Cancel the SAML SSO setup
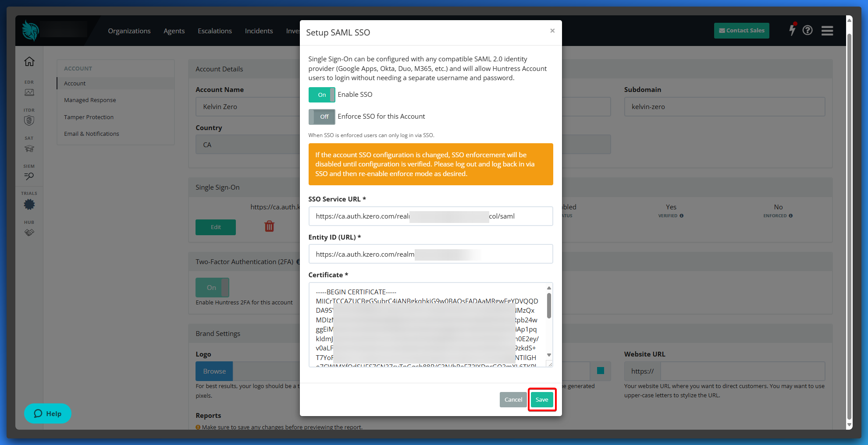868x445 pixels. pyautogui.click(x=513, y=399)
